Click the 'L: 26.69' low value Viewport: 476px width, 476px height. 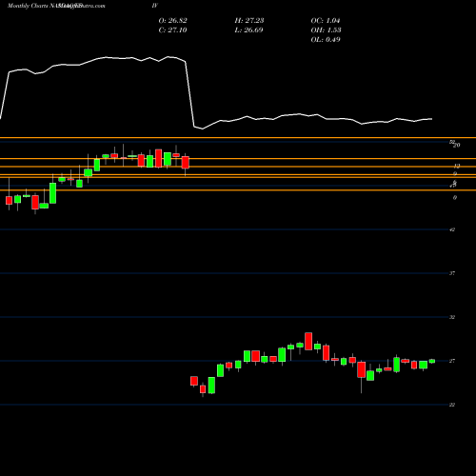pyautogui.click(x=248, y=30)
